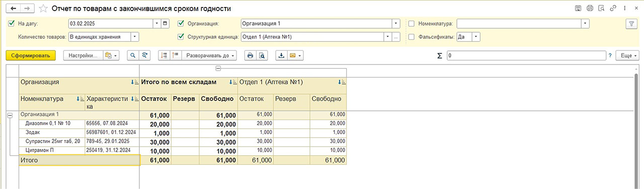Viewport: 644px width, 189px height.
Task: Open Организация dropdown arrow
Action: tap(396, 23)
